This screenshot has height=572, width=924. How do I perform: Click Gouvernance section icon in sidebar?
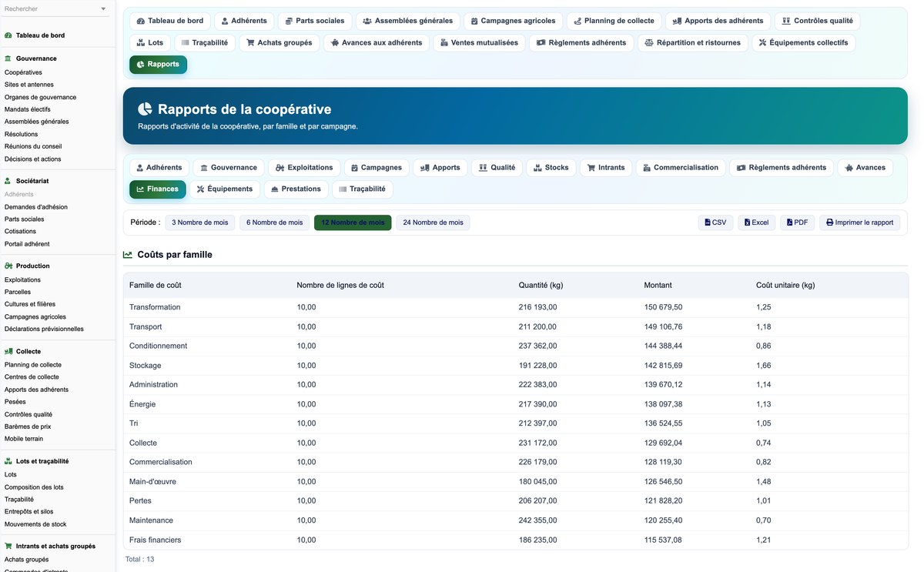[x=8, y=59]
